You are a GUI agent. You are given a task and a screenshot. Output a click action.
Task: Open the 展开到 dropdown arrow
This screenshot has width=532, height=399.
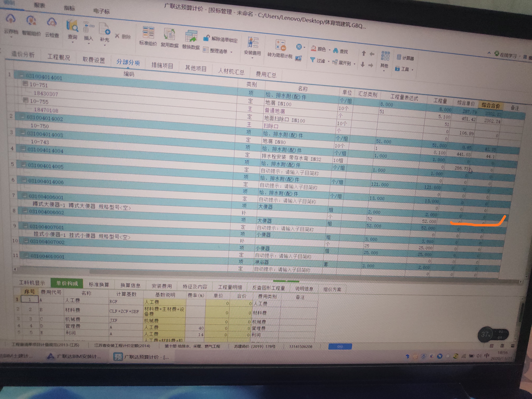tap(355, 64)
